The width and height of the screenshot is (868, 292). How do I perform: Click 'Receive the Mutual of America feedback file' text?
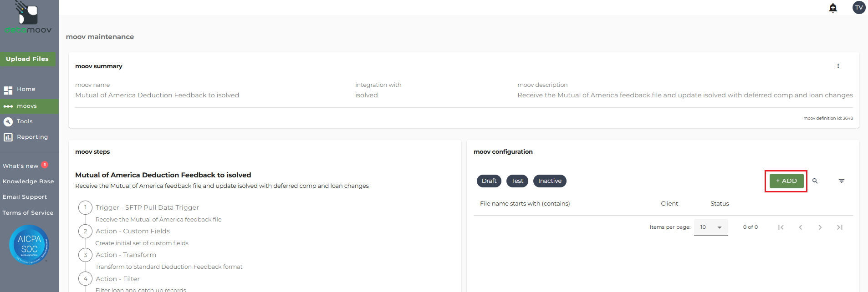158,220
